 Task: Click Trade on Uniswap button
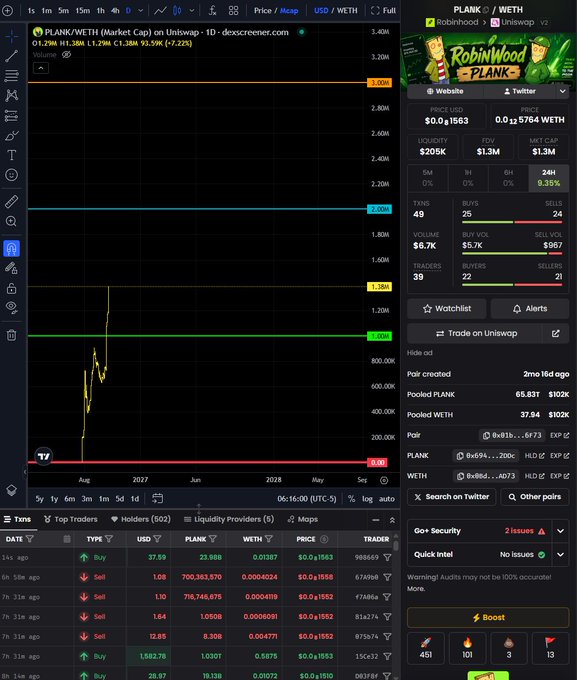click(475, 333)
